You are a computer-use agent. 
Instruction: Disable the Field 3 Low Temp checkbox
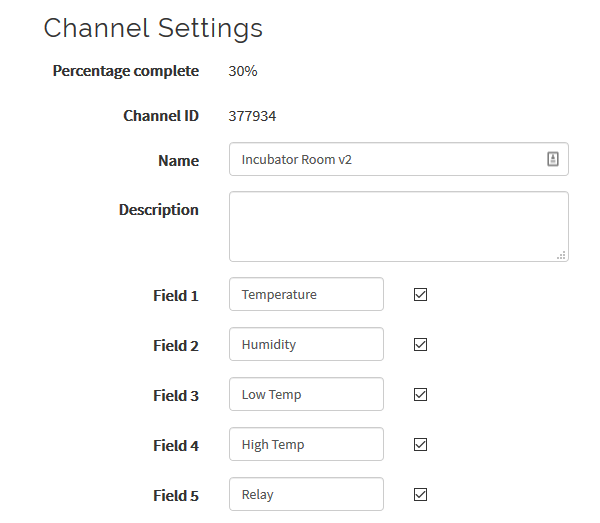tap(421, 395)
